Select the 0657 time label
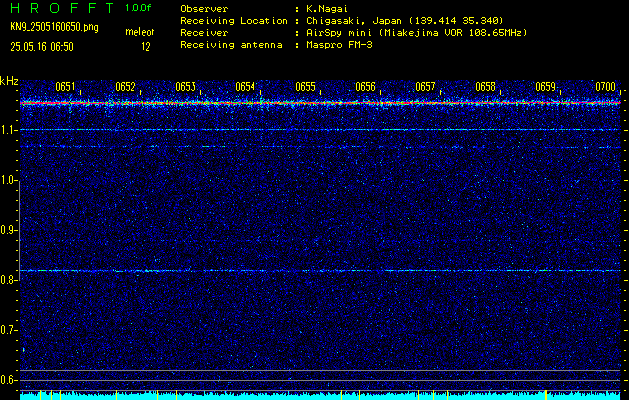629x400 pixels. point(425,87)
